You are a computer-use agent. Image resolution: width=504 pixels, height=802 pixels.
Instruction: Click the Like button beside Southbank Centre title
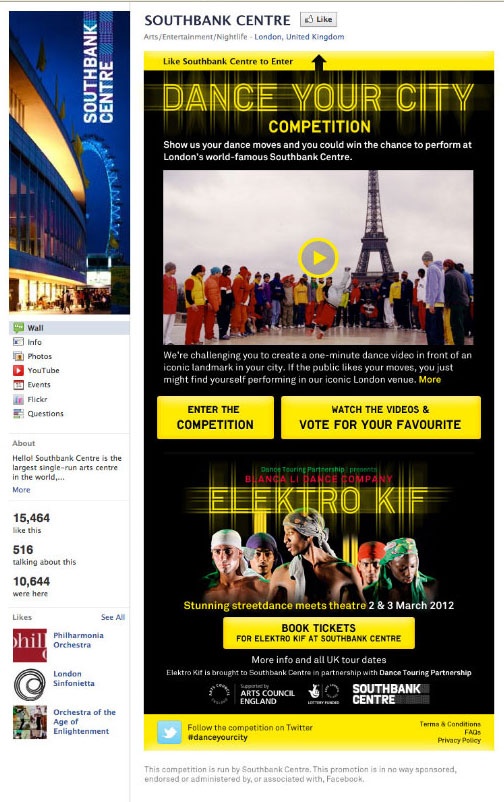click(318, 19)
